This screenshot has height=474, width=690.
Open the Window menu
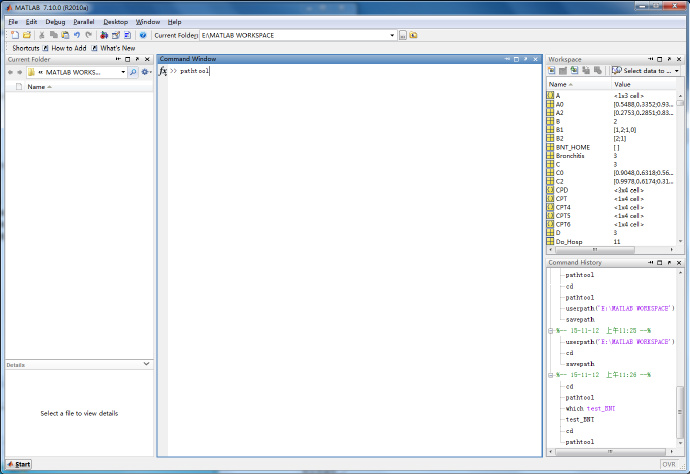click(x=147, y=22)
